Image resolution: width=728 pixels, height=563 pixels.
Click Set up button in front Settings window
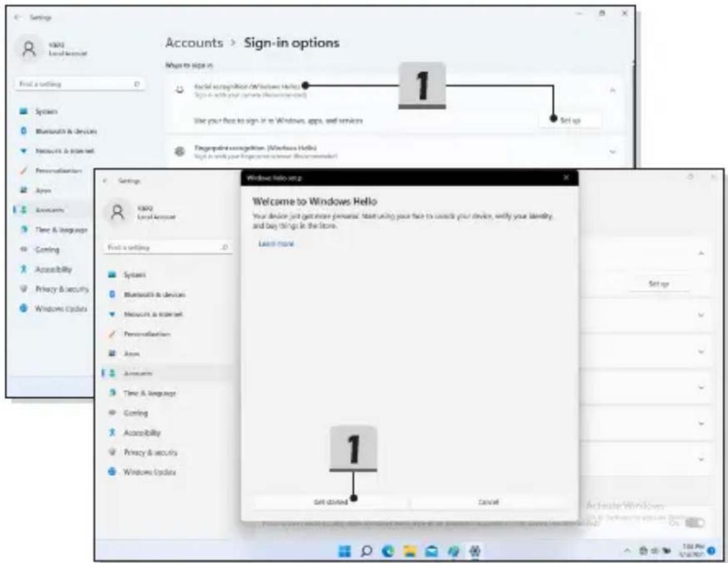[x=659, y=284]
